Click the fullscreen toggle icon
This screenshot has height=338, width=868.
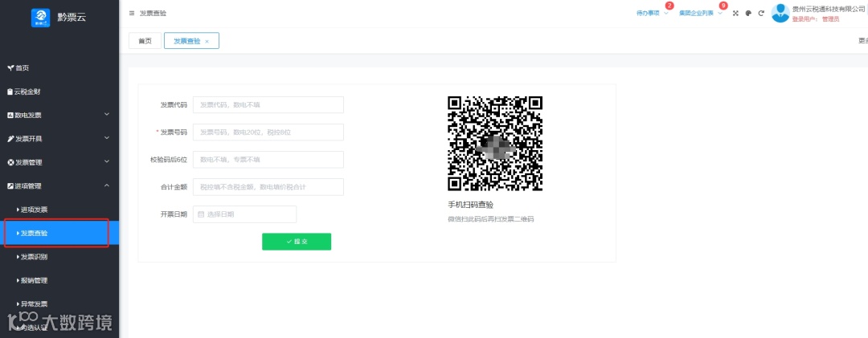pyautogui.click(x=735, y=14)
